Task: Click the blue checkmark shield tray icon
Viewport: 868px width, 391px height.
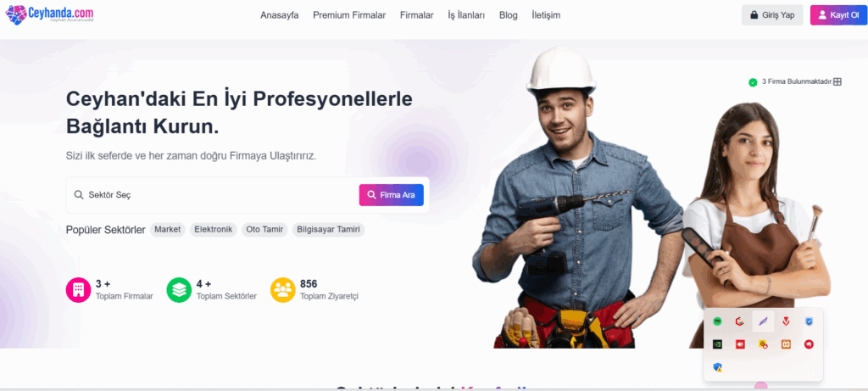Action: 809,321
